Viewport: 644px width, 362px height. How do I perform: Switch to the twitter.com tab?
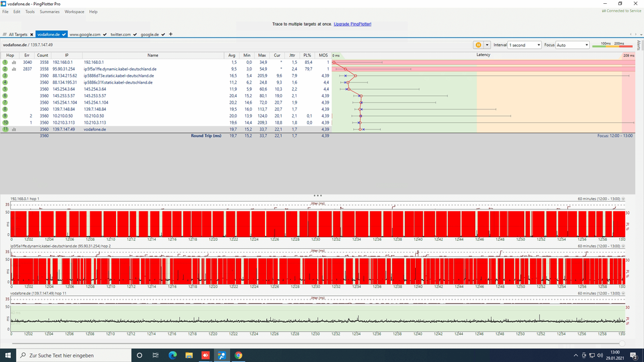click(x=121, y=35)
